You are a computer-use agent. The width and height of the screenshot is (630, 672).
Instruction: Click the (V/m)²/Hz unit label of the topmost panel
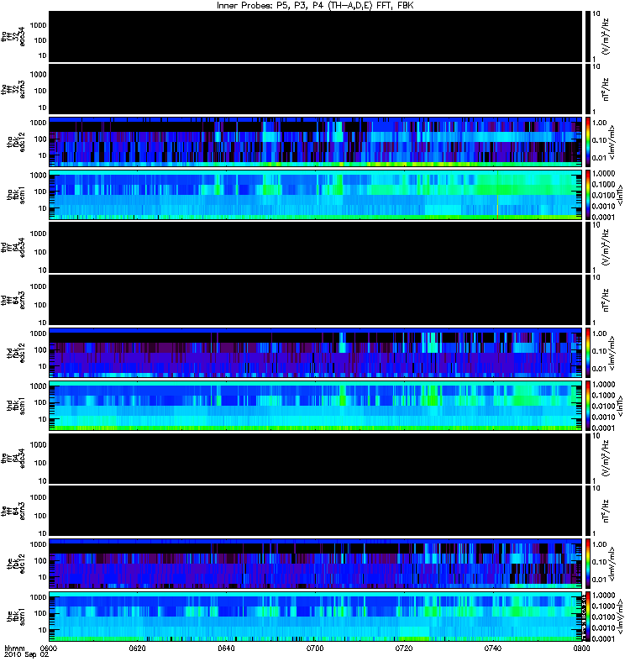point(606,36)
